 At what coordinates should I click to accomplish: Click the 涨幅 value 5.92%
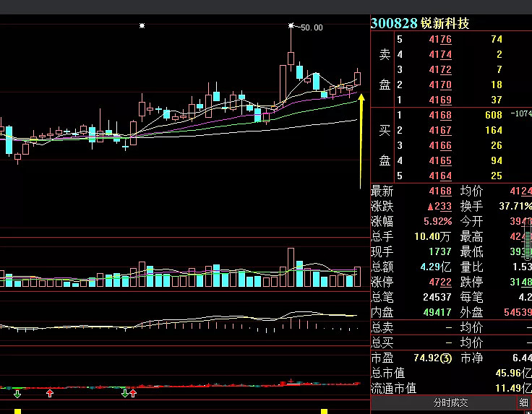click(438, 222)
